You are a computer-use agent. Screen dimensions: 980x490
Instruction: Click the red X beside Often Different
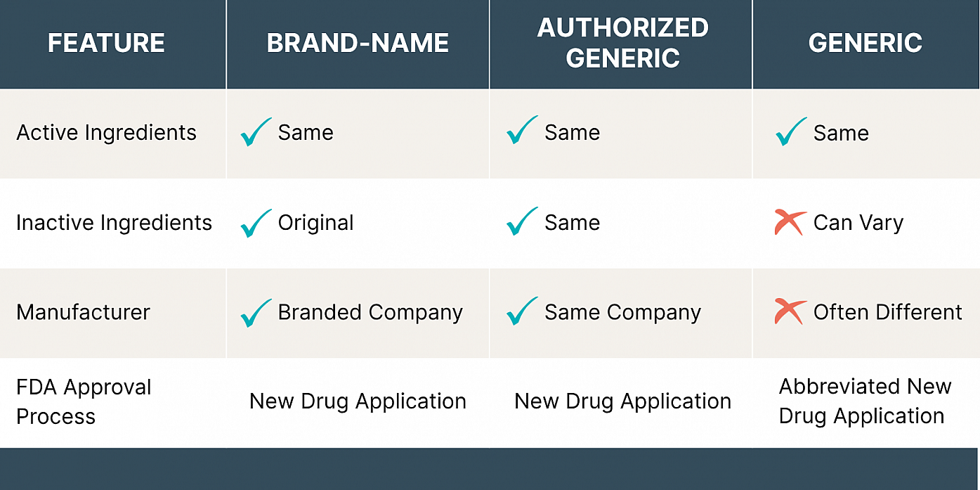click(x=790, y=311)
